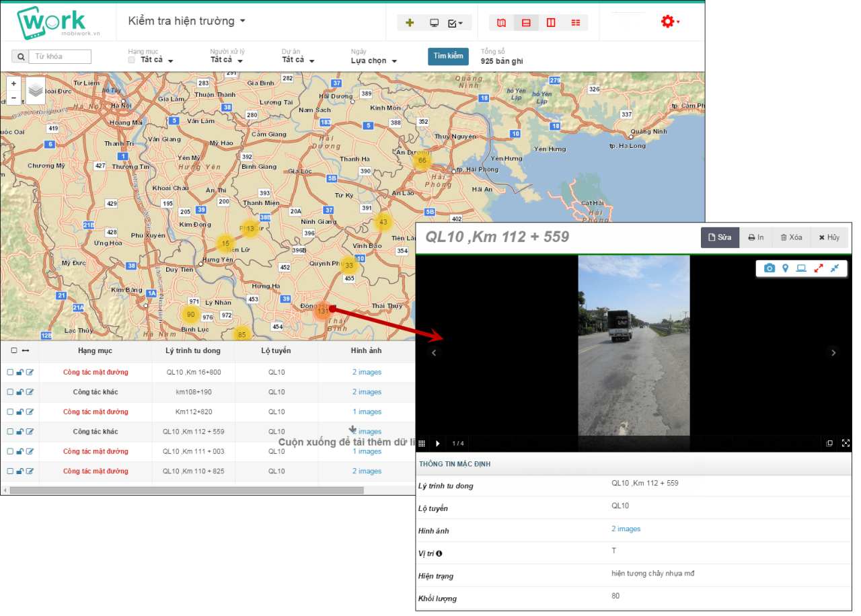Select the two-column split layout icon
Image resolution: width=861 pixels, height=616 pixels.
[551, 23]
